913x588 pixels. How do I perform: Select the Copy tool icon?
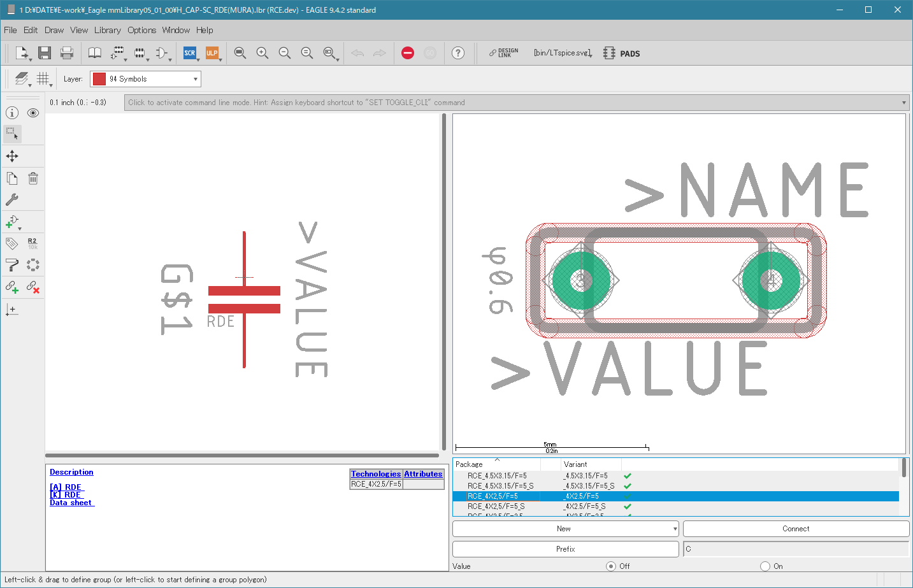[x=12, y=178]
